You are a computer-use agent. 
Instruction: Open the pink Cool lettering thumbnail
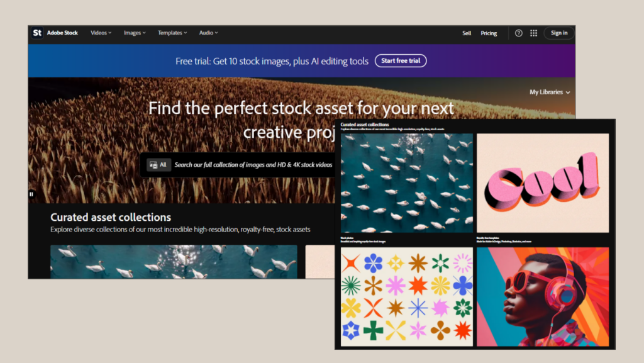tap(543, 182)
